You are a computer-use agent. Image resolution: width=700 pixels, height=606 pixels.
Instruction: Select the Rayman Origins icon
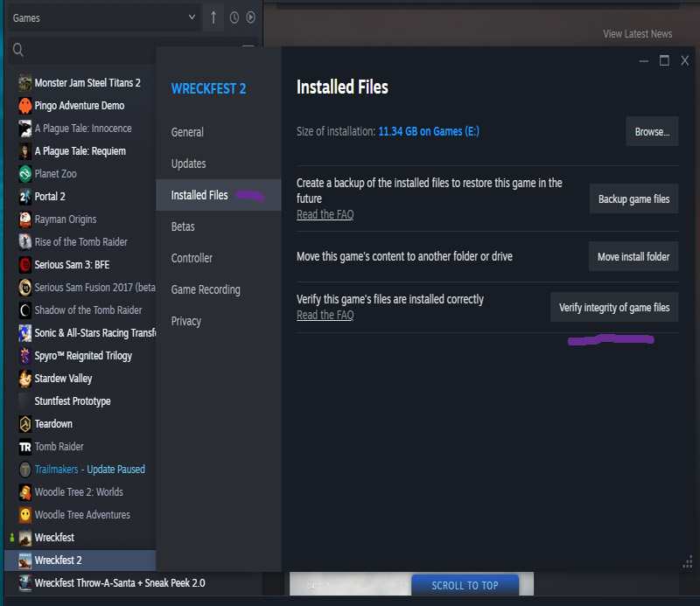pos(25,219)
